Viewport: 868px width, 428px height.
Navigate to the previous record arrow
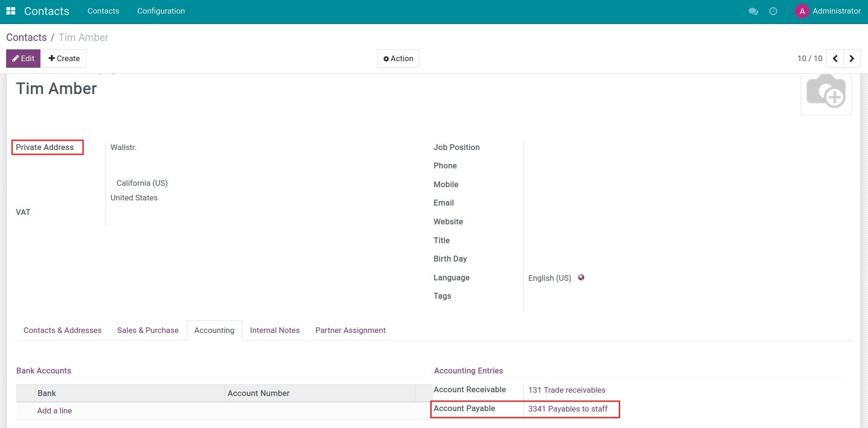(835, 58)
